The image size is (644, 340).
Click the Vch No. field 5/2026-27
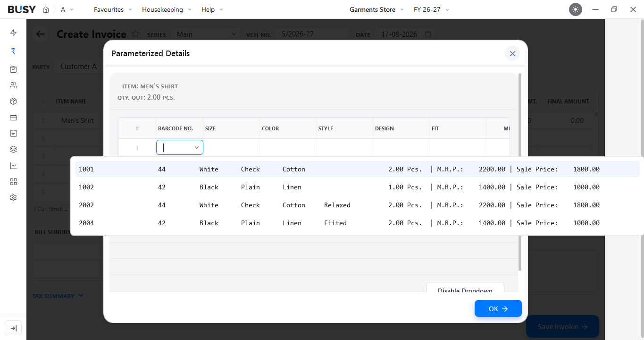click(x=312, y=34)
